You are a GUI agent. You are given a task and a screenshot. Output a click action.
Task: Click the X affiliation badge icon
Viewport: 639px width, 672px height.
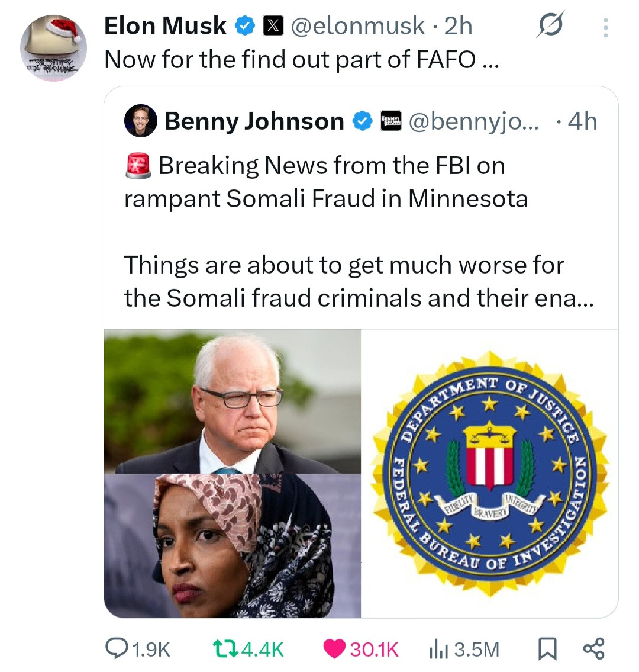tap(272, 26)
